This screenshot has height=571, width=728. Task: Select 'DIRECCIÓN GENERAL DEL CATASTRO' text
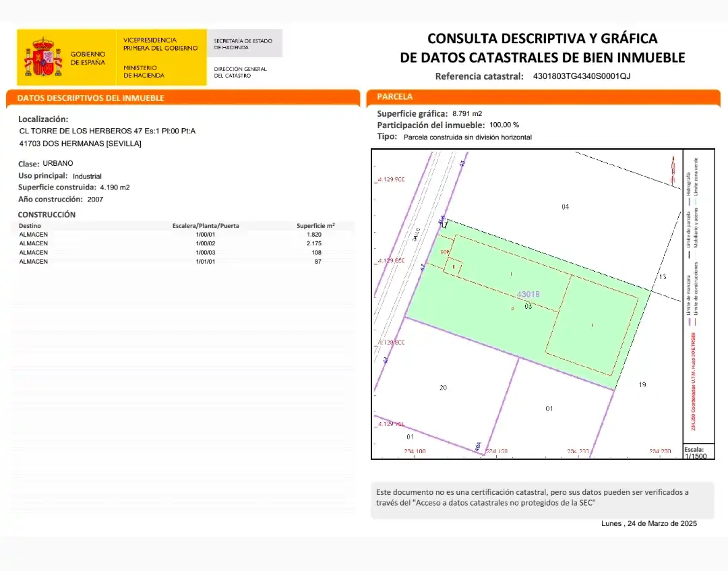[240, 72]
